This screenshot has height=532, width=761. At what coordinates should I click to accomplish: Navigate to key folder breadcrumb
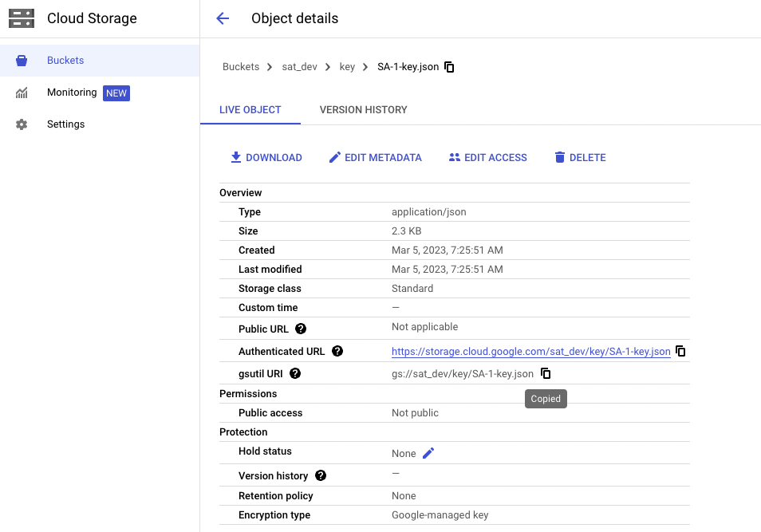pyautogui.click(x=347, y=67)
